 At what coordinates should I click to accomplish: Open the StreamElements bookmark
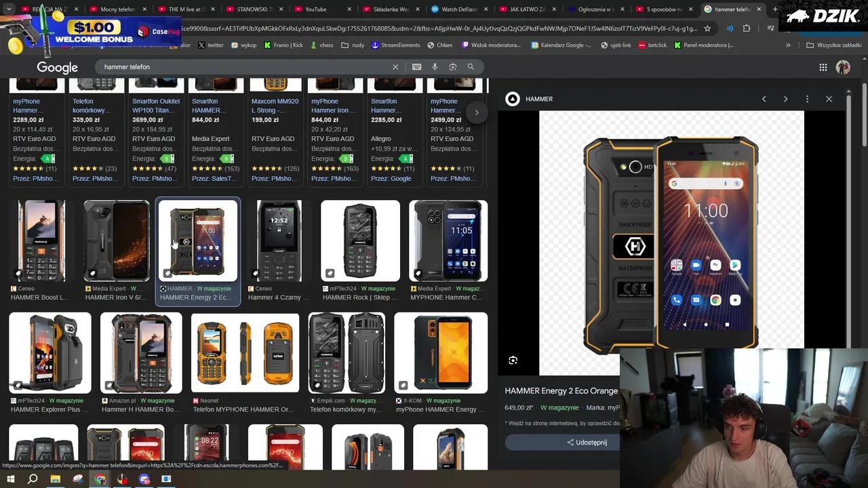(395, 45)
